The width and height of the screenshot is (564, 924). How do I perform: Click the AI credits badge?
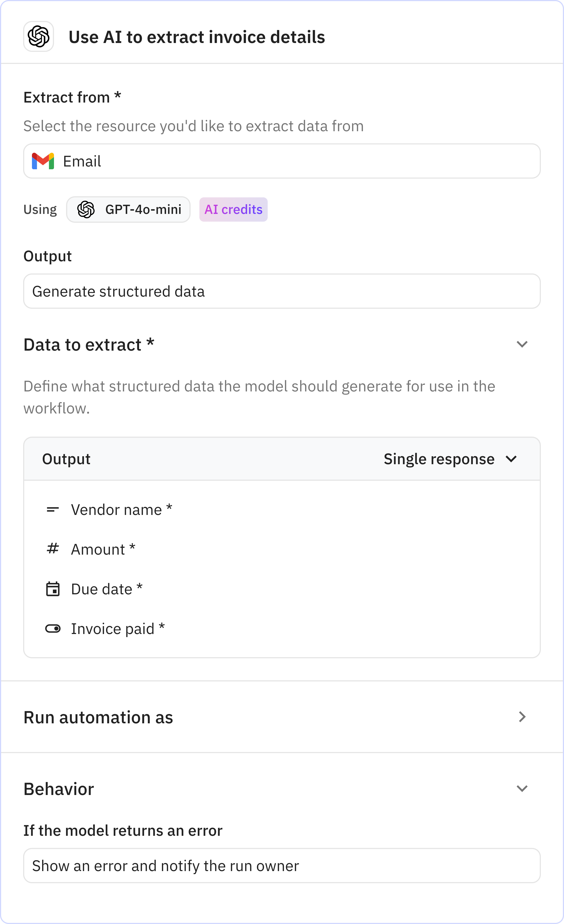233,209
